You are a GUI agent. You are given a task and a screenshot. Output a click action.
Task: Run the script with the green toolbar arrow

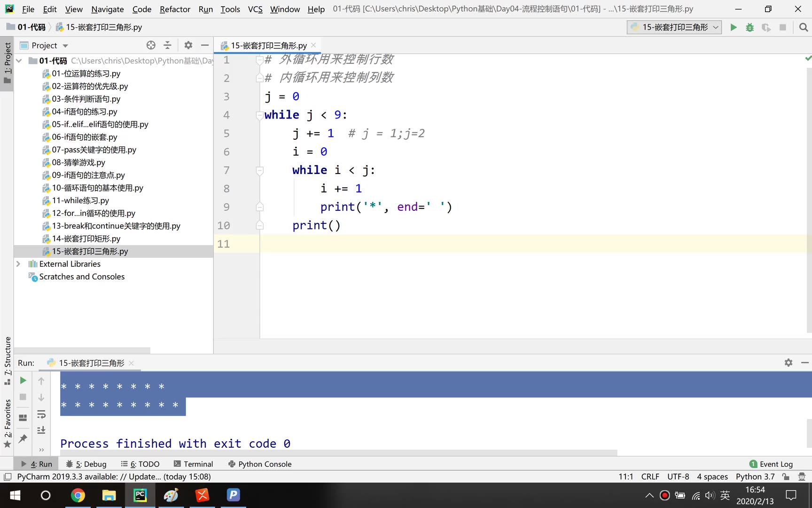pyautogui.click(x=733, y=27)
